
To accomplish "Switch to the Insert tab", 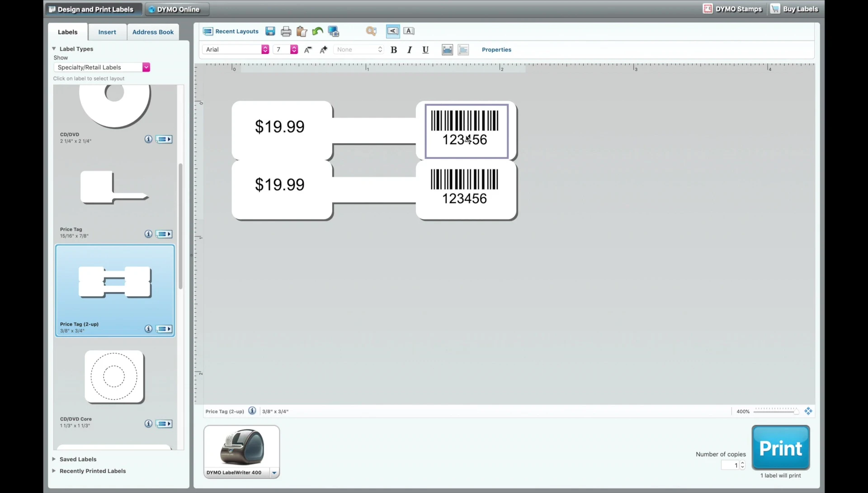I will (107, 32).
